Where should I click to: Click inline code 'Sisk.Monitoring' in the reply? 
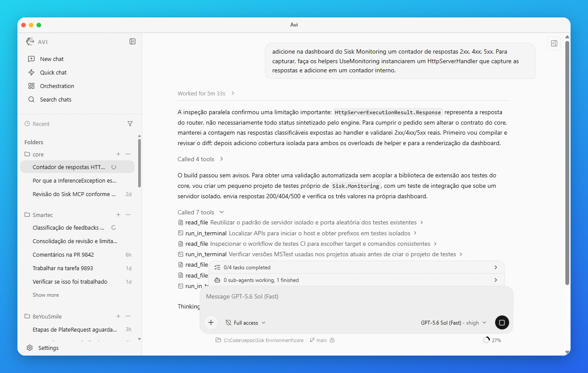click(x=356, y=186)
